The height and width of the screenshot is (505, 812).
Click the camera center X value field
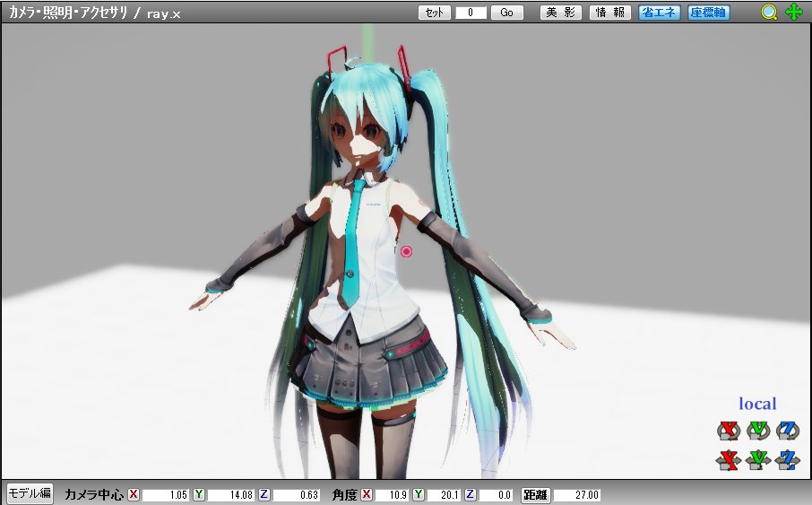tap(165, 494)
